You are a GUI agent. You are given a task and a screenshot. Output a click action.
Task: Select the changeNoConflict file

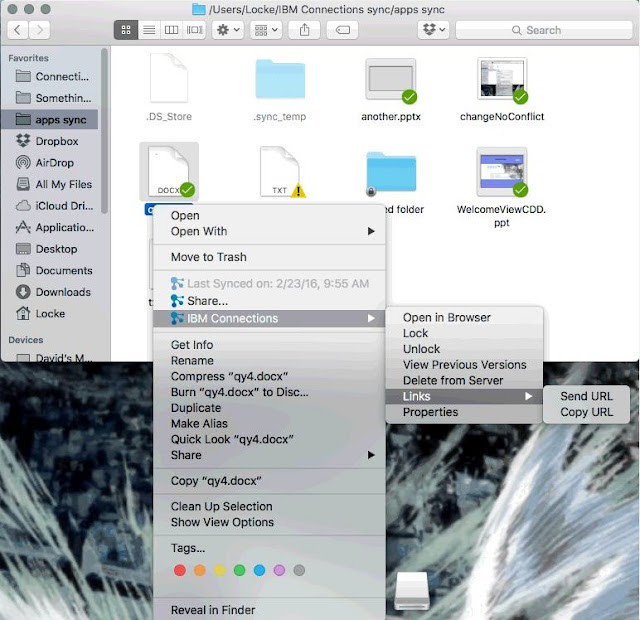coord(502,79)
